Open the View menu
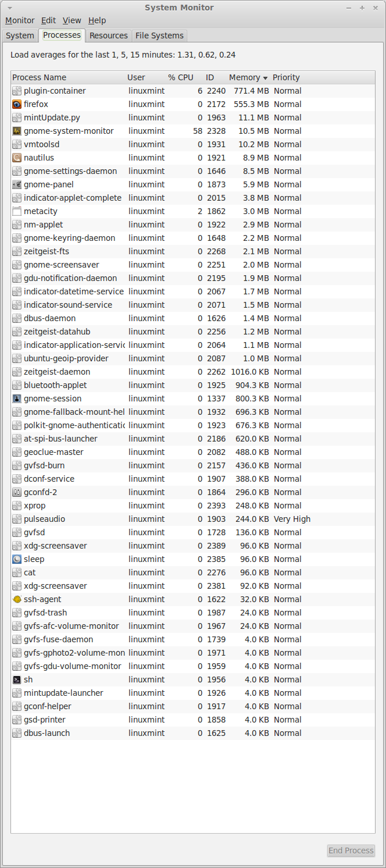Viewport: 386px width, 868px height. click(x=72, y=20)
